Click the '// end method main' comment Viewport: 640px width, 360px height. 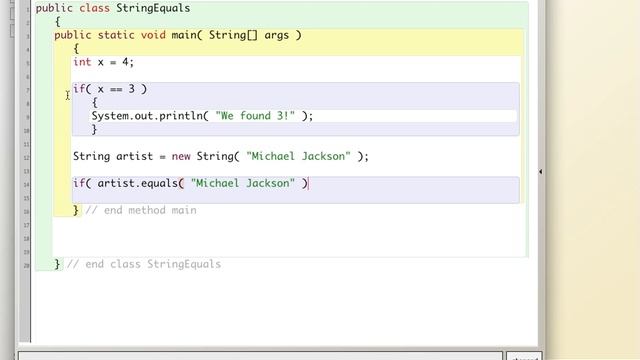click(141, 210)
